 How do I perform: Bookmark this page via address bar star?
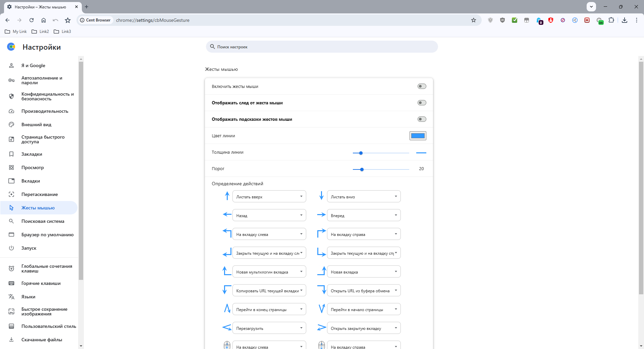(x=474, y=20)
